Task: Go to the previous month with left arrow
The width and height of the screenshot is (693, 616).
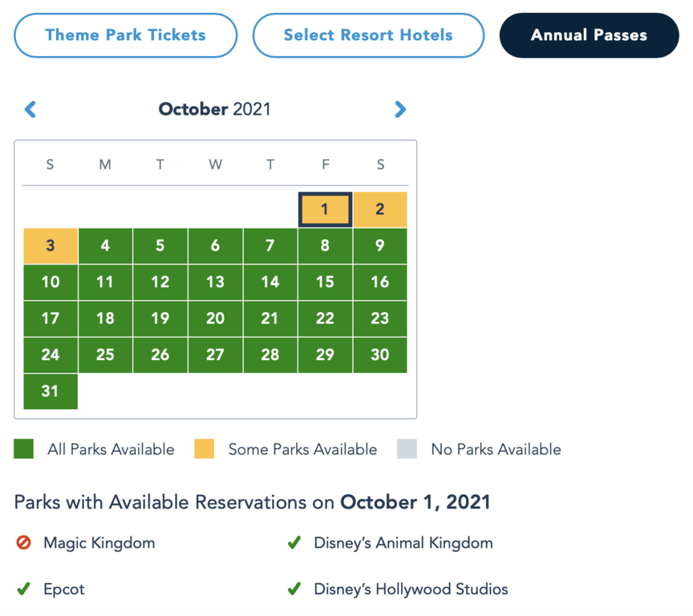Action: (x=30, y=109)
